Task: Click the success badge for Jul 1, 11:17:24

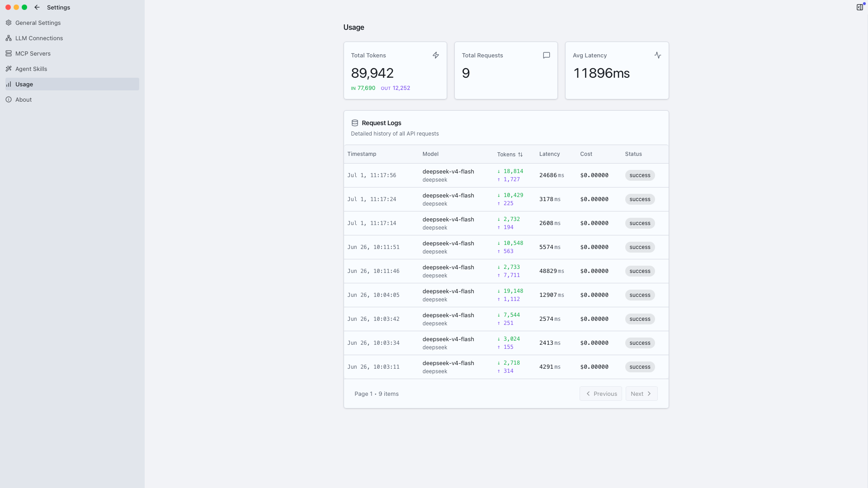Action: tap(640, 199)
